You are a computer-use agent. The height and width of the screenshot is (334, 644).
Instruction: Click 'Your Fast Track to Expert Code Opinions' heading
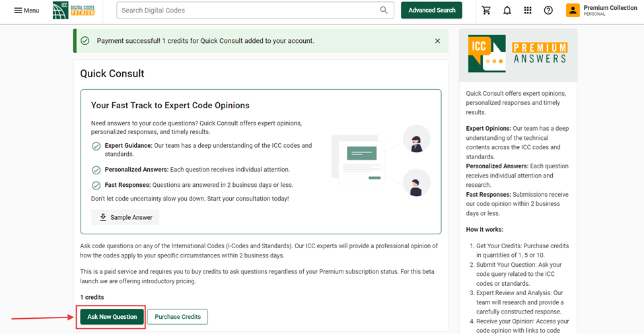[170, 106]
